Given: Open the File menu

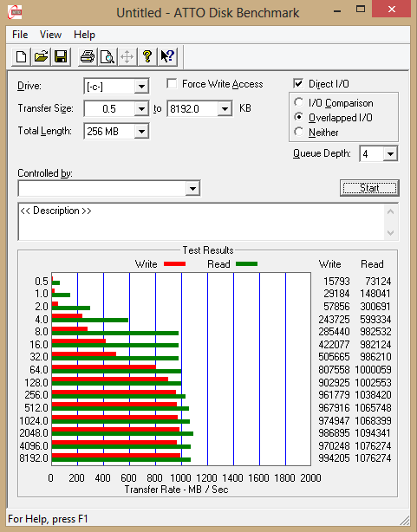Looking at the screenshot, I should pos(20,35).
